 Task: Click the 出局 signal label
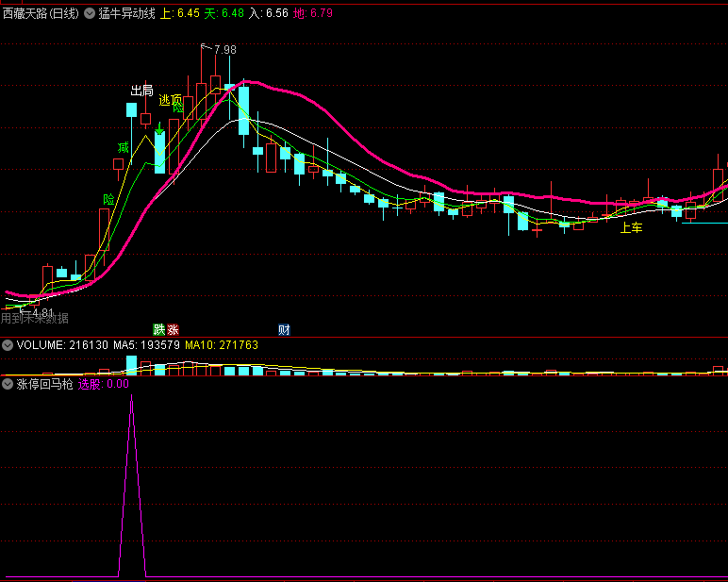click(x=141, y=91)
